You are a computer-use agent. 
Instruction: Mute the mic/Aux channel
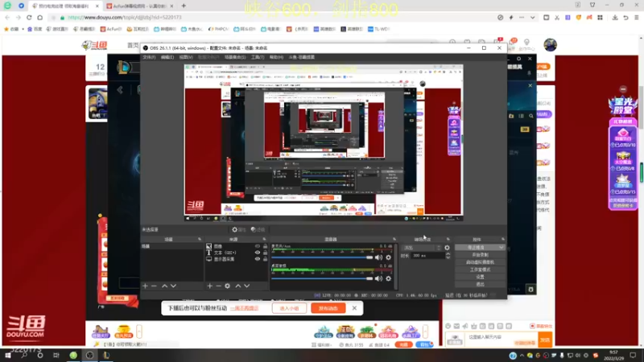[x=378, y=257]
